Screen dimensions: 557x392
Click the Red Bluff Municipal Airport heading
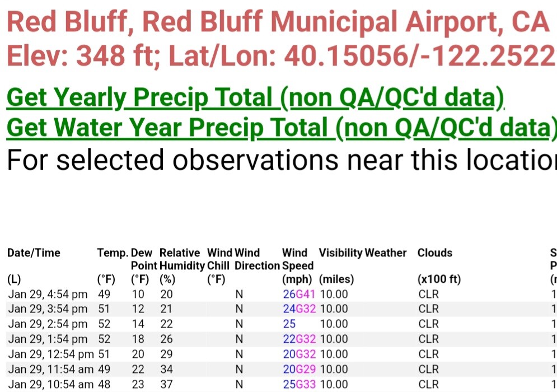tap(278, 22)
